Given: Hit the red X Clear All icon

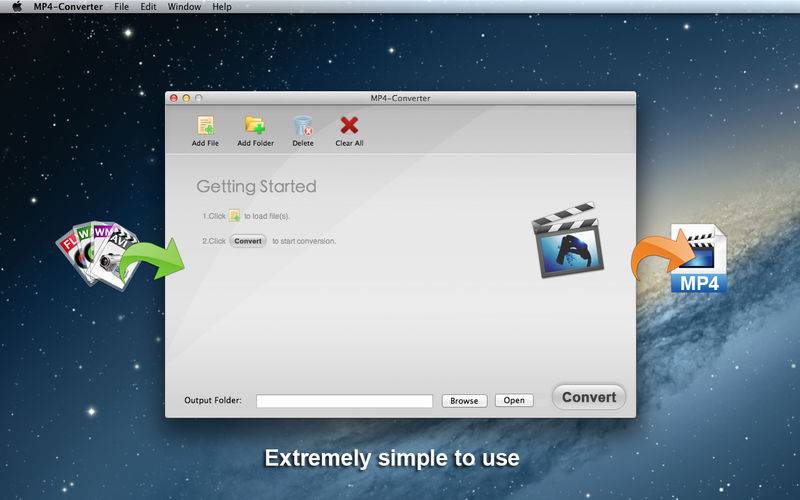Looking at the screenshot, I should (x=349, y=126).
